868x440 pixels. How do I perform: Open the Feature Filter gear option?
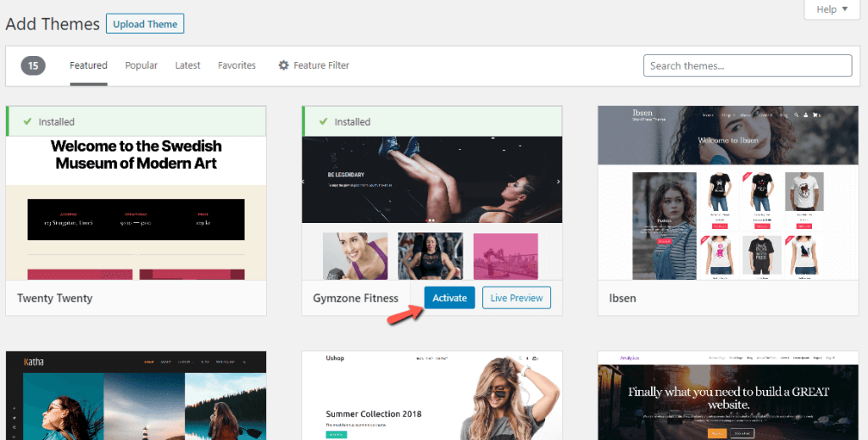[x=314, y=65]
